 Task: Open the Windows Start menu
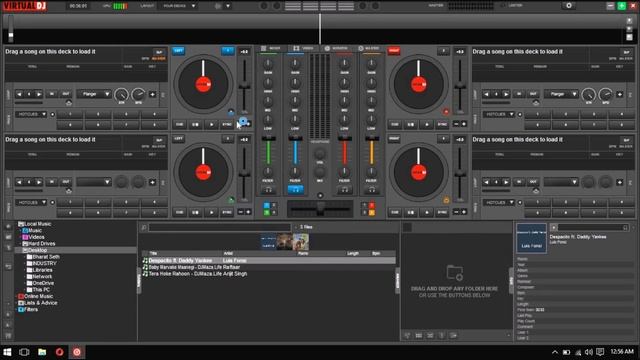(x=7, y=352)
